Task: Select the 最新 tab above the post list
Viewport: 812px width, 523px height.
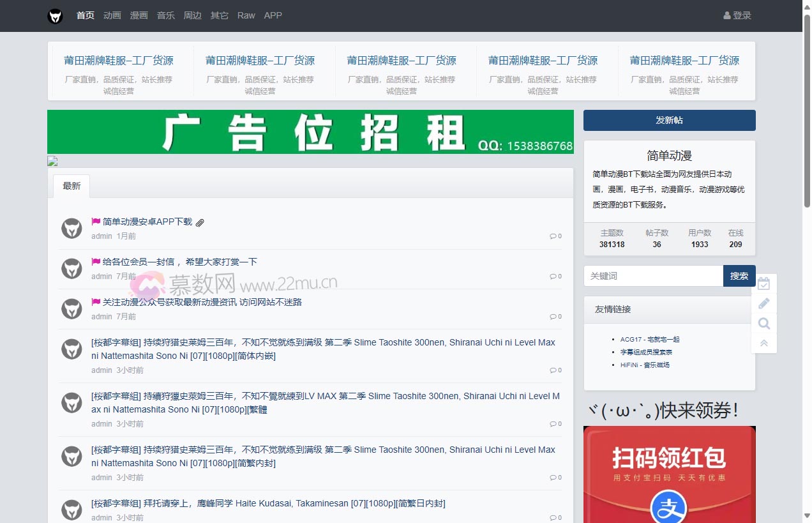Action: 71,185
